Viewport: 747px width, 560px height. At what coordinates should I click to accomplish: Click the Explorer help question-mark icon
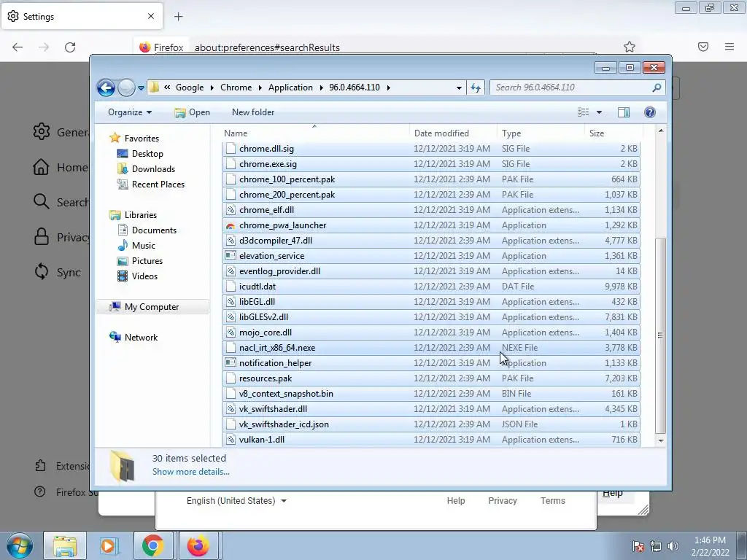pos(650,112)
